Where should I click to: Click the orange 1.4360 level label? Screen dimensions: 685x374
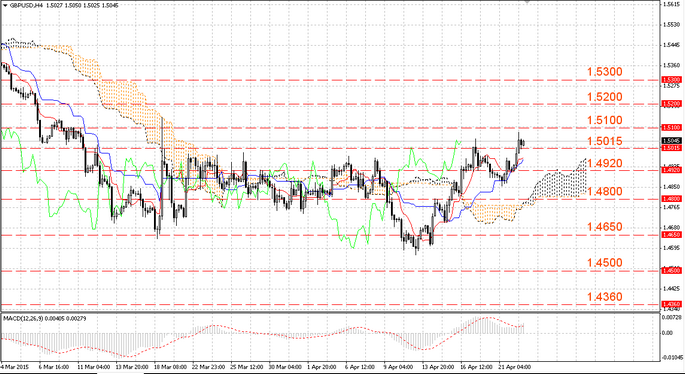pyautogui.click(x=605, y=297)
